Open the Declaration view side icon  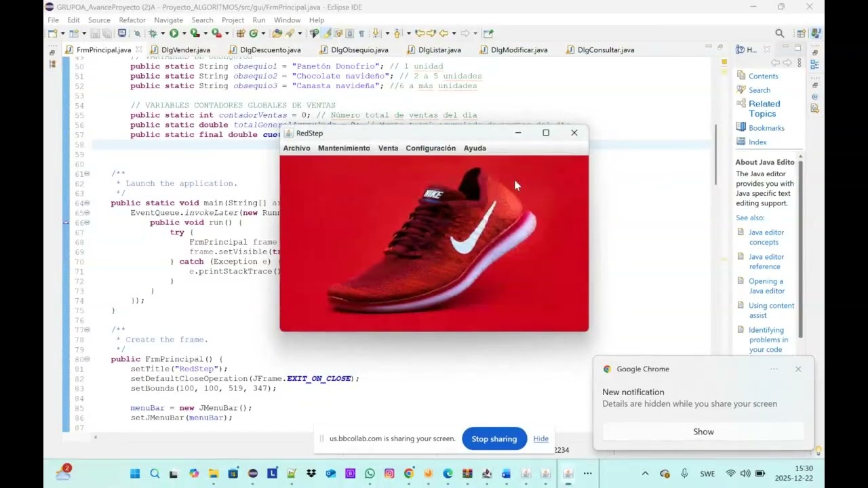pyautogui.click(x=815, y=108)
